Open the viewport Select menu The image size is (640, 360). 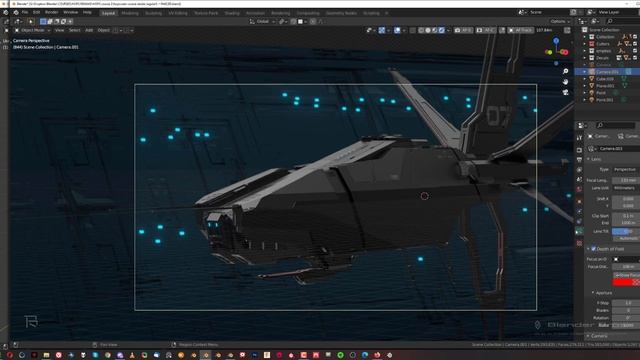[74, 30]
